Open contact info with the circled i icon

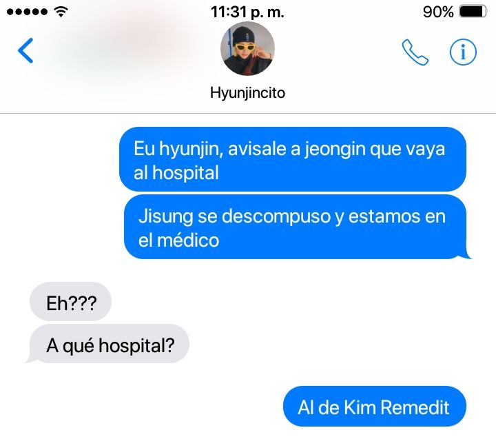point(463,52)
